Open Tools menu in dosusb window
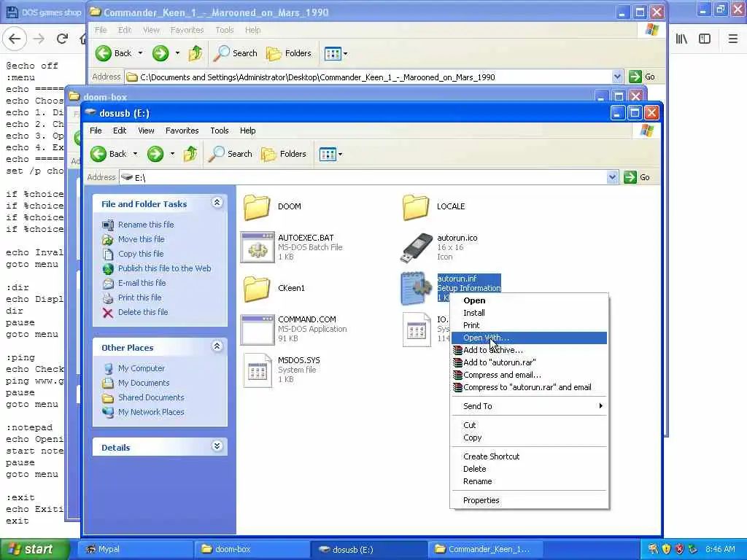 pyautogui.click(x=220, y=131)
